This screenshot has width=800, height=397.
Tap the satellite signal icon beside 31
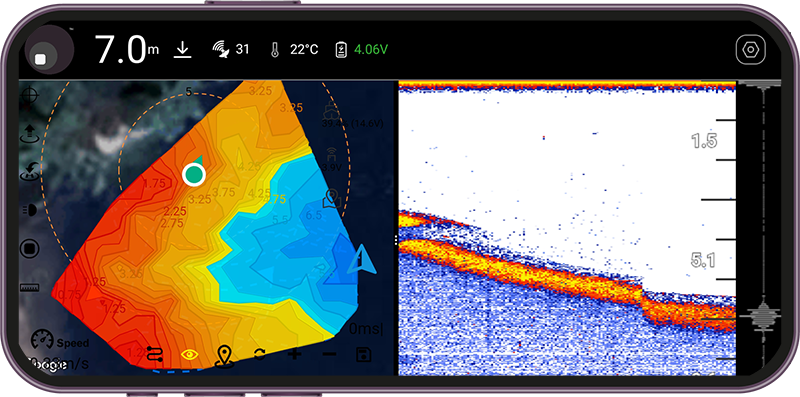[x=221, y=49]
